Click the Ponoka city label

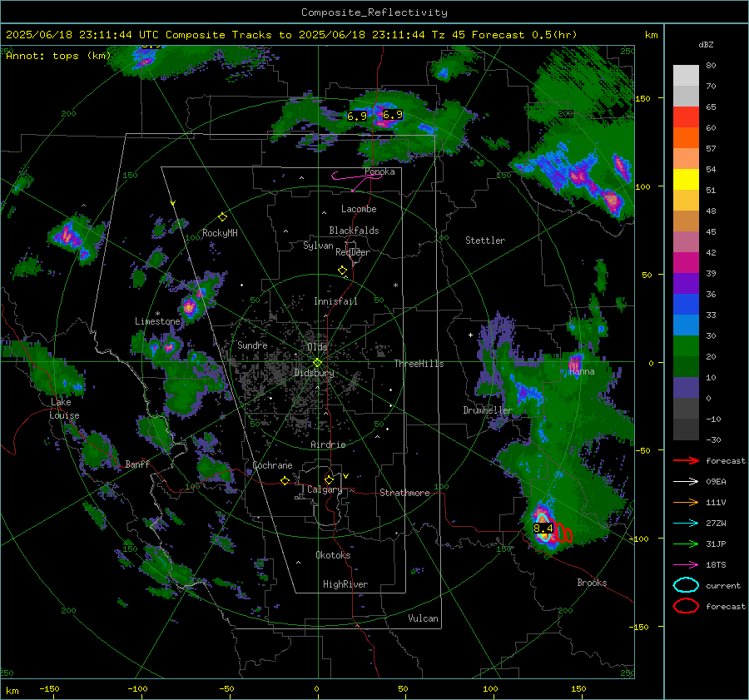coord(379,171)
